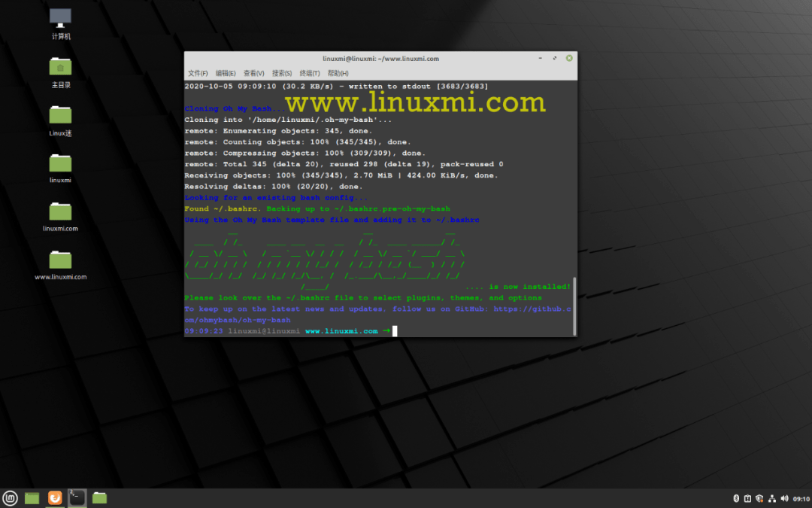
Task: Open the 帮助(H) menu
Action: pyautogui.click(x=336, y=73)
